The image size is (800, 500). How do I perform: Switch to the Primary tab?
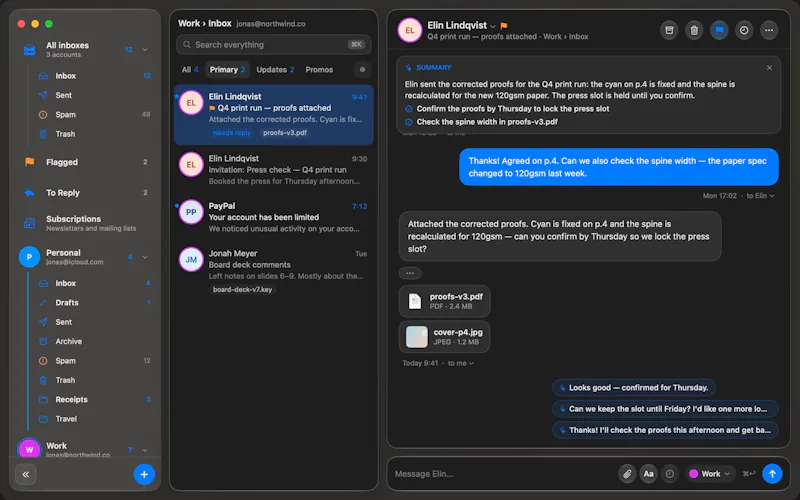[227, 70]
